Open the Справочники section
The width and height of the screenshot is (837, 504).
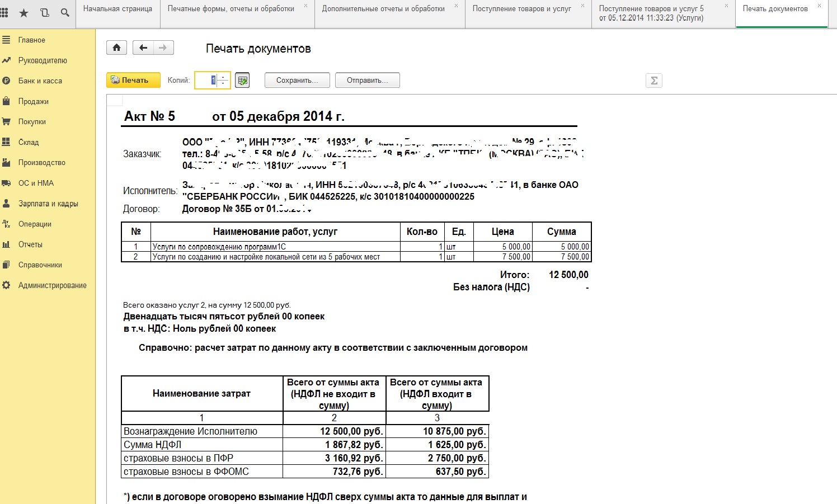40,265
